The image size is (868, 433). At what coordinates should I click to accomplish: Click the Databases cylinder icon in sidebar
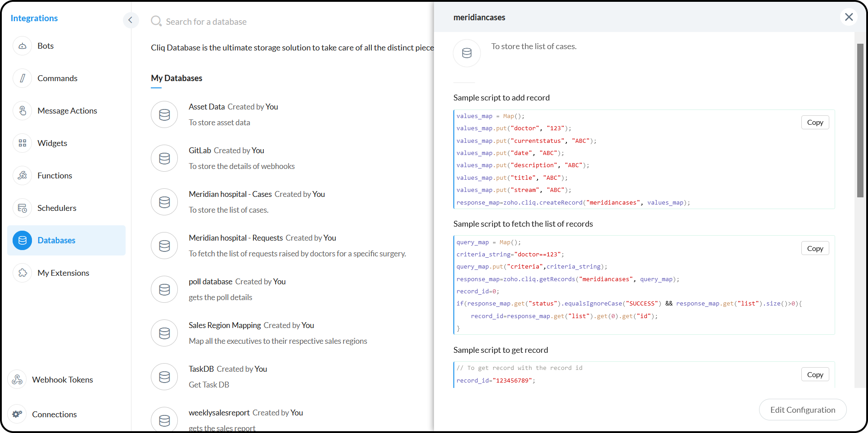(23, 241)
